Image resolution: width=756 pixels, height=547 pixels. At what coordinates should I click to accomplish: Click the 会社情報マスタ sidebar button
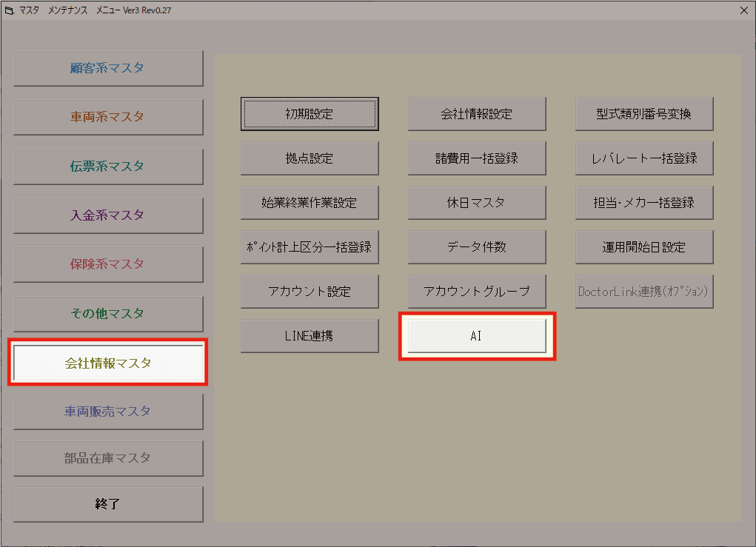tap(108, 363)
